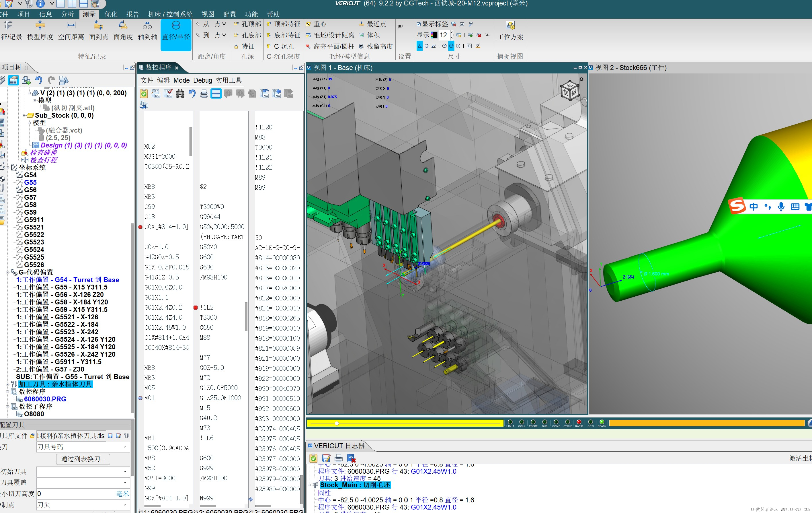Open the 实用工具 menu in NC program panel

click(x=229, y=80)
